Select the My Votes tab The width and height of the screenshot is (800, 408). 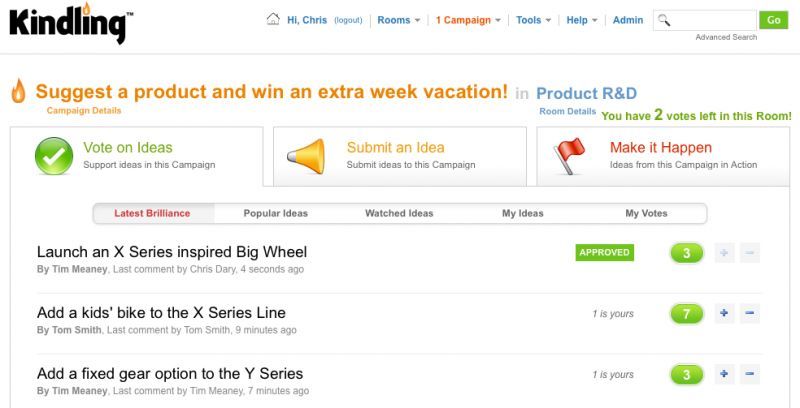point(646,213)
